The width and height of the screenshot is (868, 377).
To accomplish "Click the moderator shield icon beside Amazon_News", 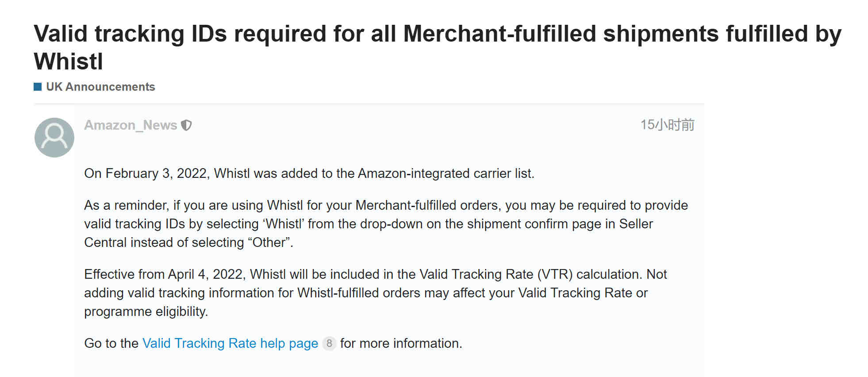I will click(187, 125).
